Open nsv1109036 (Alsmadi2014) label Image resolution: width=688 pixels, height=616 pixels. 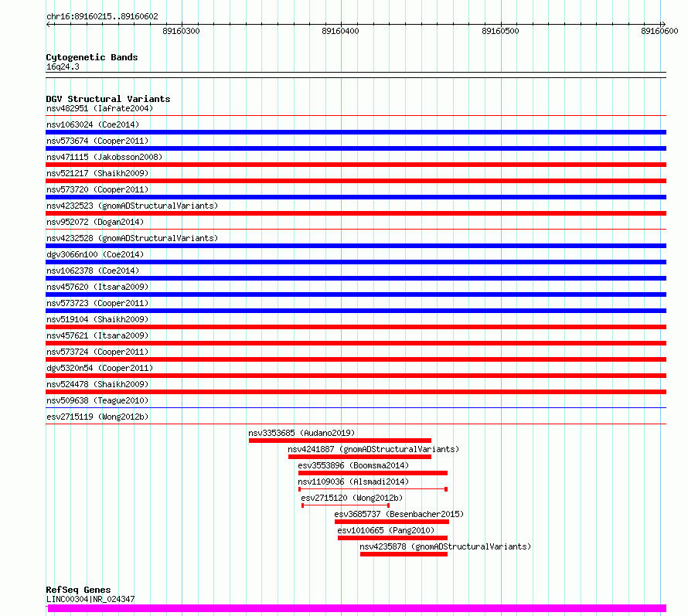pos(353,482)
